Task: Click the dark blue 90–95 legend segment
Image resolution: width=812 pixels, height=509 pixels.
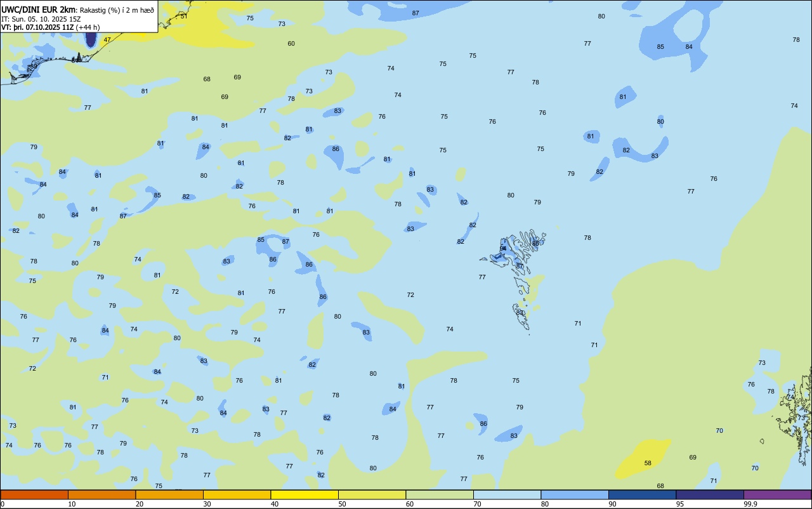Action: 642,494
